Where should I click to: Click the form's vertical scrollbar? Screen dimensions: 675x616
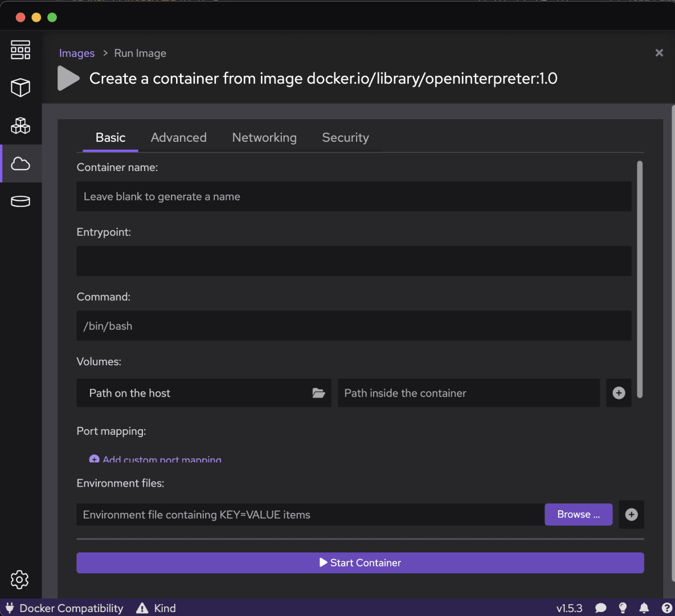(640, 280)
